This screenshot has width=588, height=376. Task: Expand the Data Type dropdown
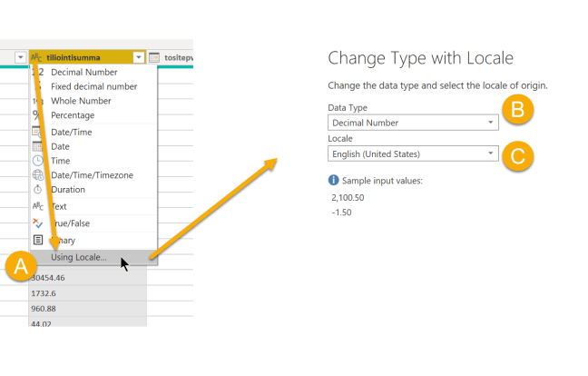491,123
